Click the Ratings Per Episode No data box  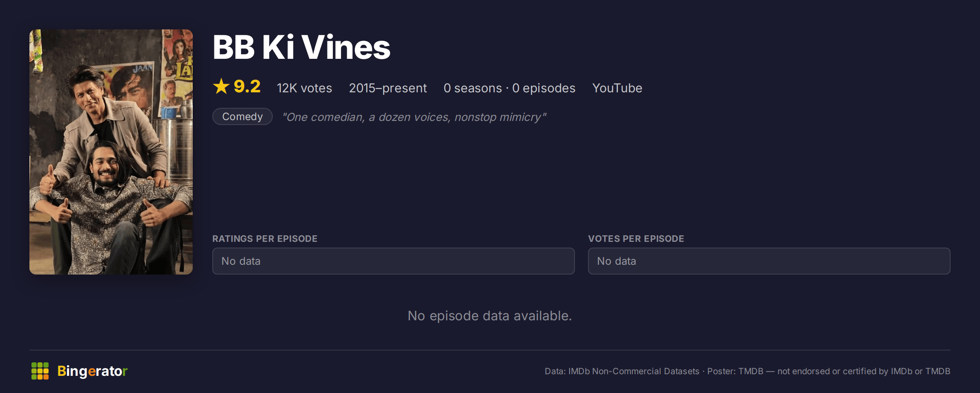[x=394, y=261]
